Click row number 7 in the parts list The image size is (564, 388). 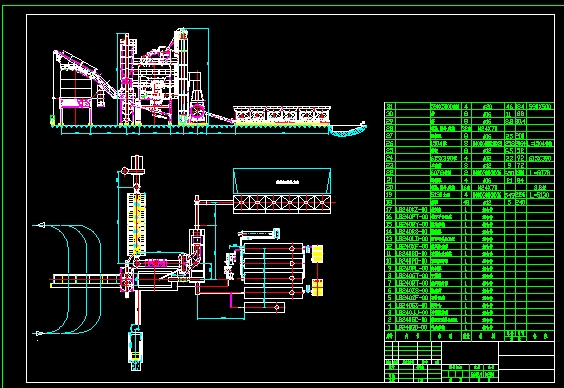point(390,283)
